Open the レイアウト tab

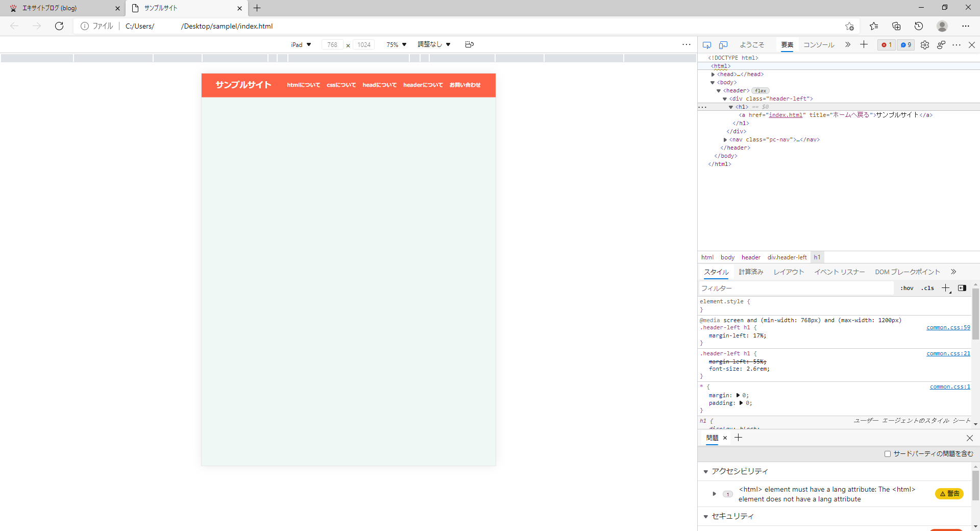789,272
